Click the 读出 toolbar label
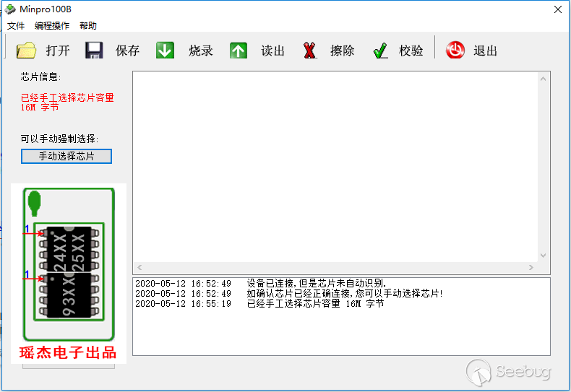The height and width of the screenshot is (392, 571). pyautogui.click(x=272, y=51)
